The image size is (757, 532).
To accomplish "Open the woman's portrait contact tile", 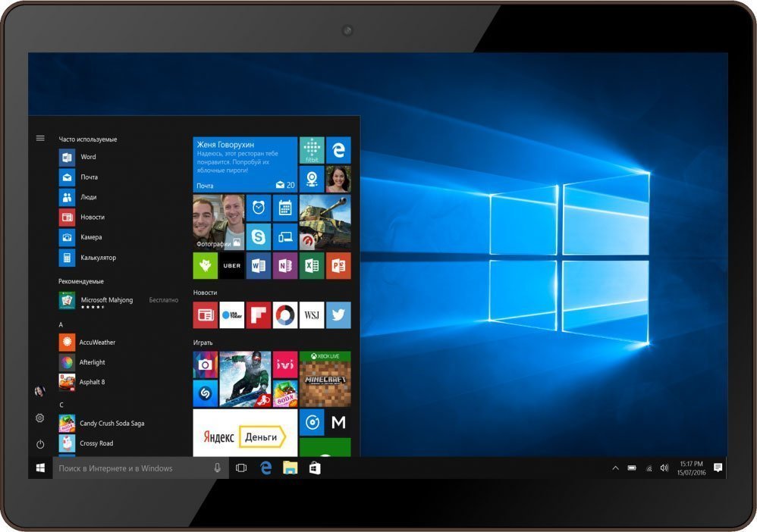I will pyautogui.click(x=338, y=179).
